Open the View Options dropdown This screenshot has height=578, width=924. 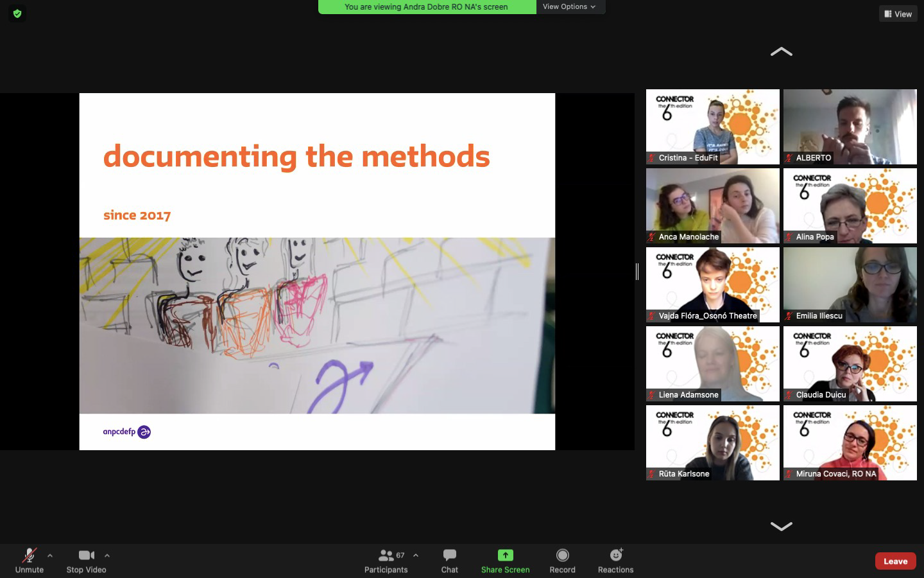(x=569, y=6)
